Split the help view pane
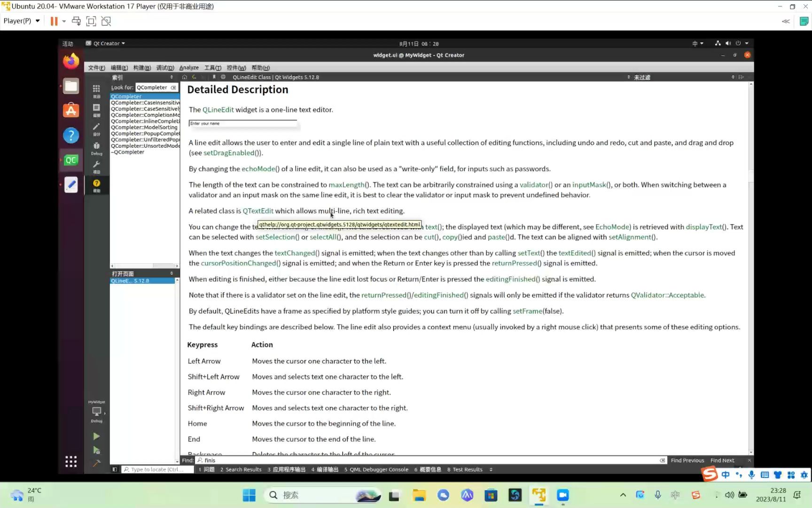This screenshot has height=508, width=812. coord(741,77)
